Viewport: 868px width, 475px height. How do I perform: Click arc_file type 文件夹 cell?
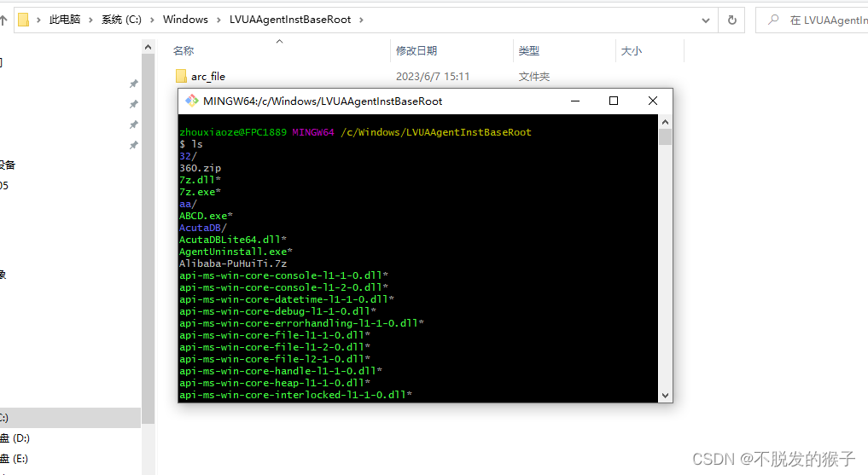[x=533, y=76]
